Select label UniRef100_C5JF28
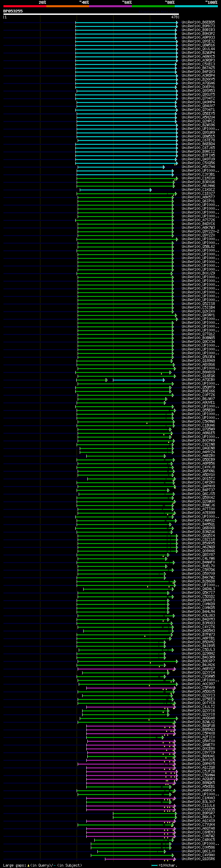The width and height of the screenshot is (221, 868). [198, 772]
